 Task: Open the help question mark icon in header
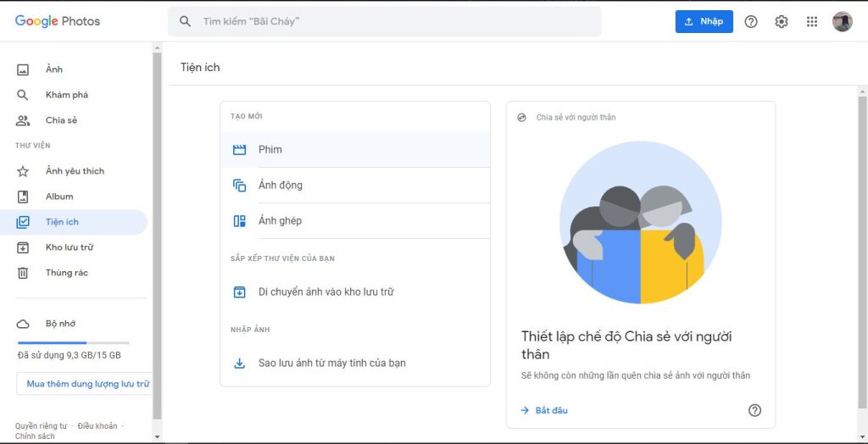point(751,22)
